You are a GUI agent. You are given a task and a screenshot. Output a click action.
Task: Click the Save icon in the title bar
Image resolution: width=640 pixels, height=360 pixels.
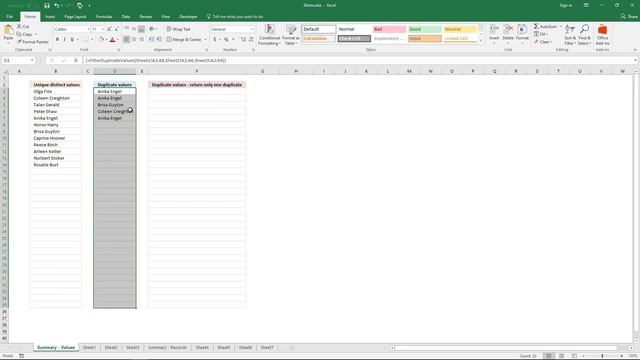[47, 5]
